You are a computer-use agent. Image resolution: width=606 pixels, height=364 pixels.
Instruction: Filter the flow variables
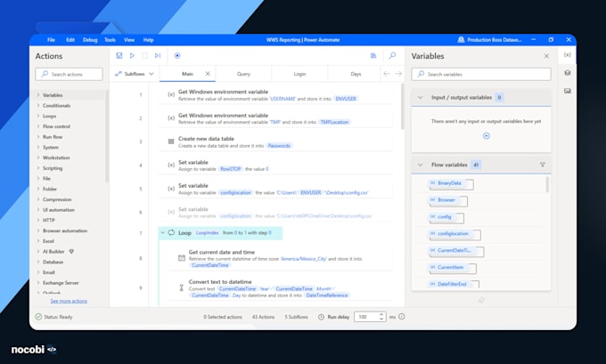(542, 165)
